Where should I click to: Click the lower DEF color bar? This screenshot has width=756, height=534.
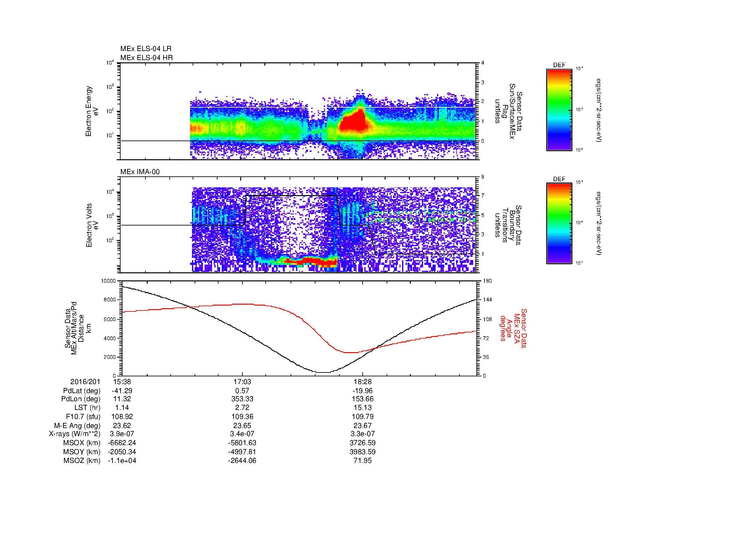pos(559,224)
